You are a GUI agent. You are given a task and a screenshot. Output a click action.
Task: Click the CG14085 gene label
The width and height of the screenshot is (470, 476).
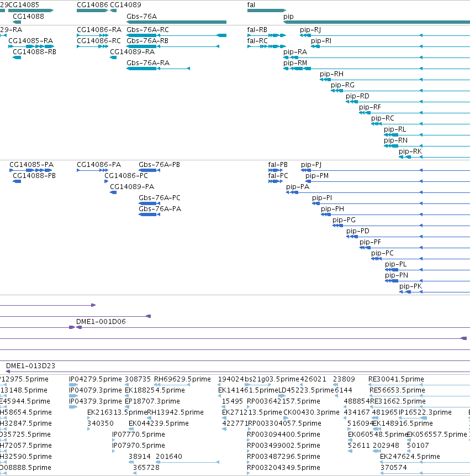tap(24, 5)
